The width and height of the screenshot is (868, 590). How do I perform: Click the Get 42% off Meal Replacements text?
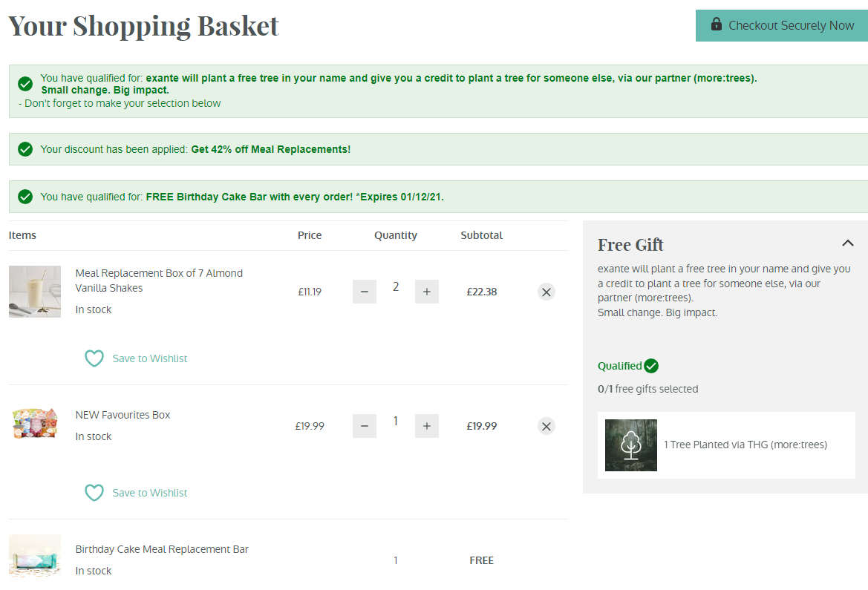[x=271, y=149]
